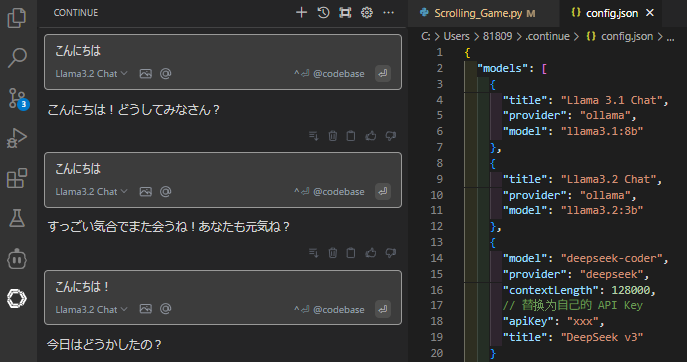Open Continue settings gear
The image size is (687, 362).
coord(367,13)
